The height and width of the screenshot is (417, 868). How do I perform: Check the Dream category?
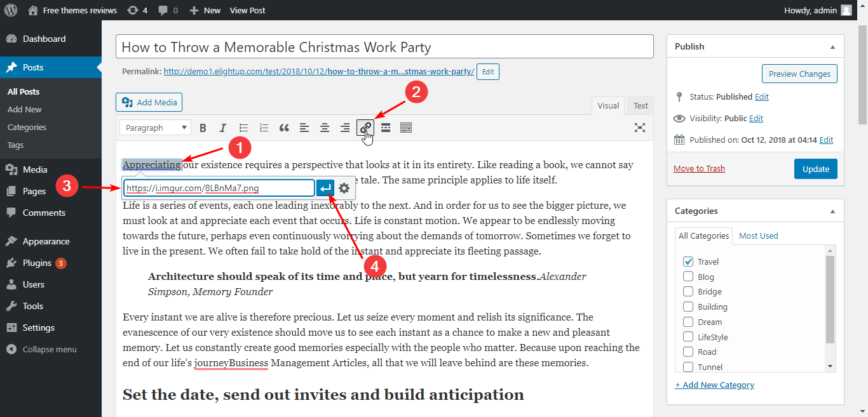(x=688, y=322)
